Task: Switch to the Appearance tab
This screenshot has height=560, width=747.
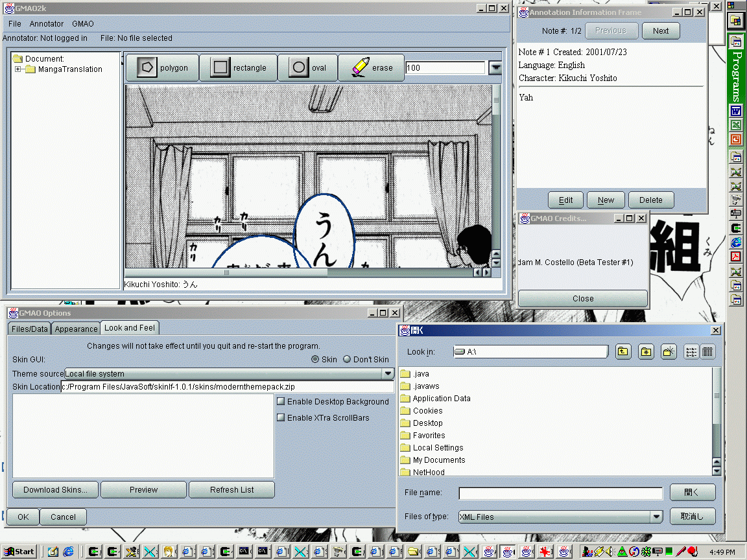Action: (x=76, y=329)
